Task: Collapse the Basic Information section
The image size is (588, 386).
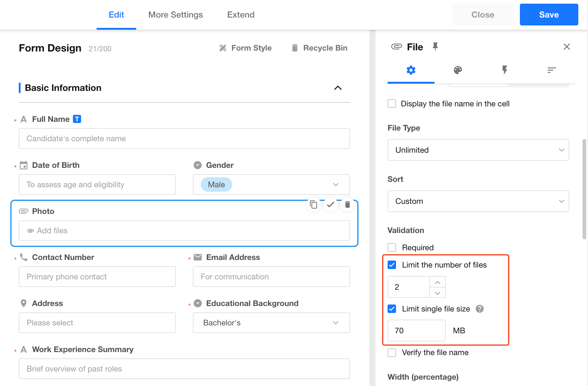Action: coord(338,88)
